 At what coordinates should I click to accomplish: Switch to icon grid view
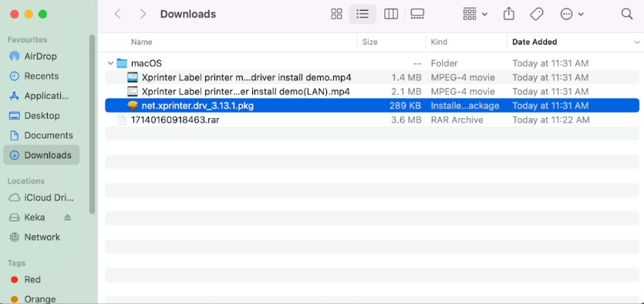(x=336, y=15)
